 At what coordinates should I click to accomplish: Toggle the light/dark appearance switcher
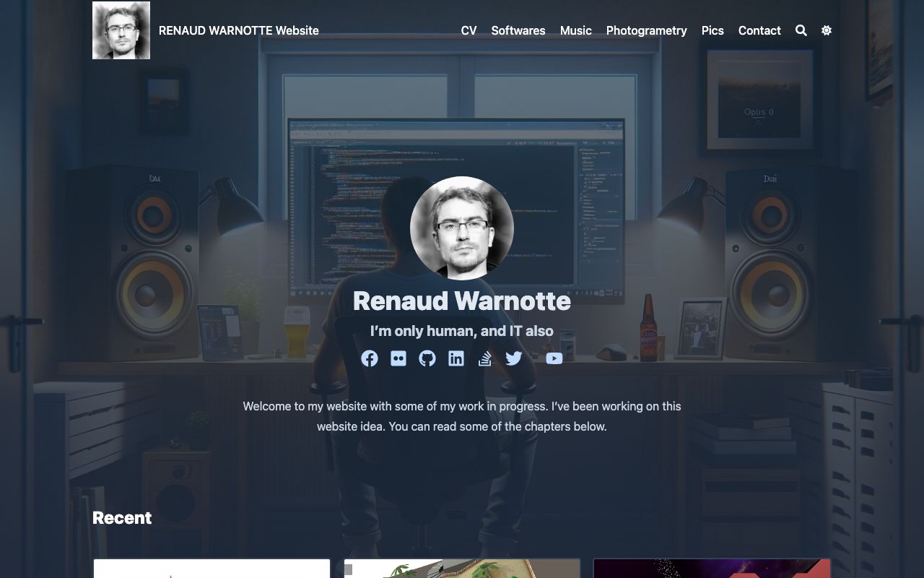point(827,30)
